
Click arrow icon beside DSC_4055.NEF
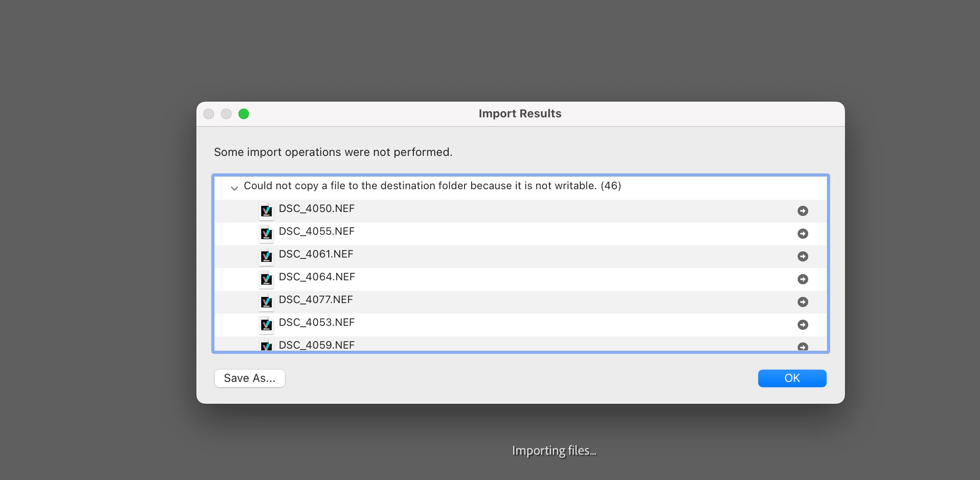[x=802, y=234]
